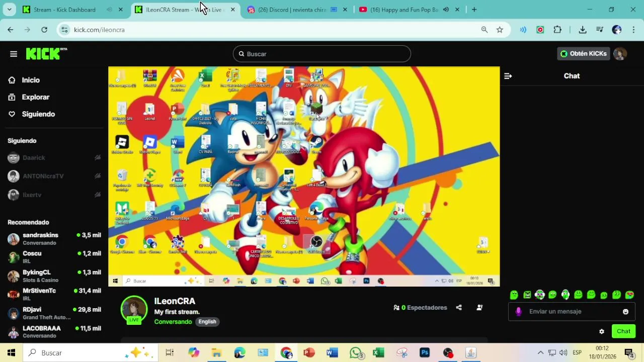This screenshot has height=362, width=644.
Task: Open followed channel ANTONIcraTV
Action: [x=54, y=176]
